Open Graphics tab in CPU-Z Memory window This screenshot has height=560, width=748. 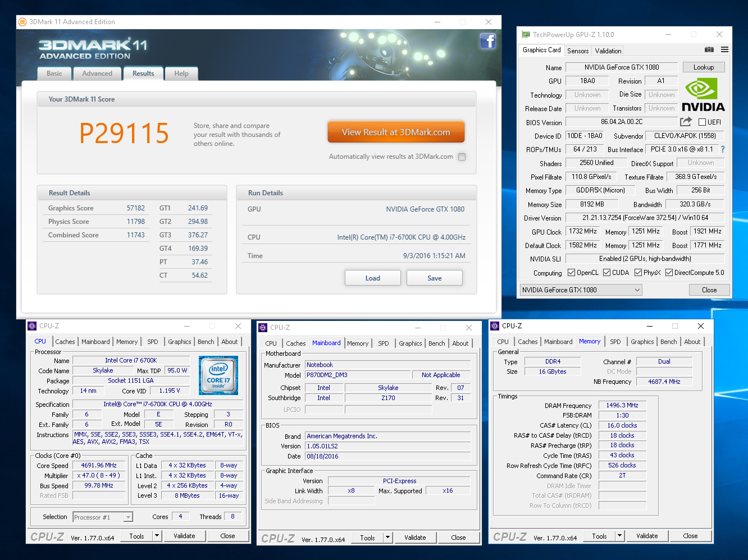[x=642, y=342]
